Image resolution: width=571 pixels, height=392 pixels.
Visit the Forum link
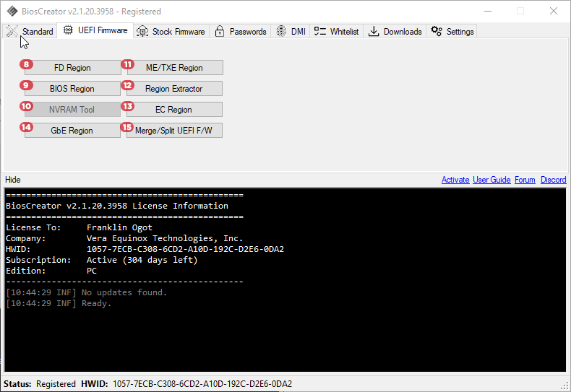[x=525, y=180]
